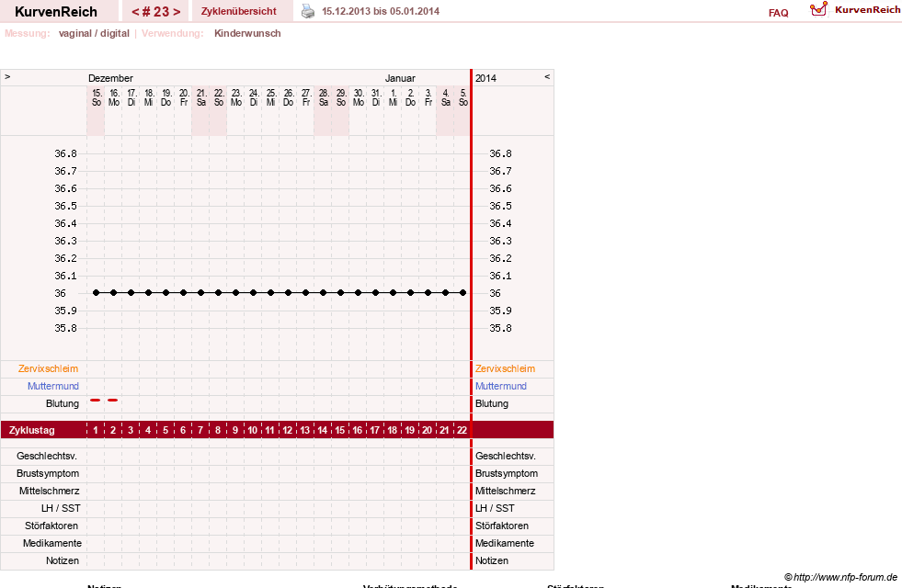
Task: Click the left Medikamente row label
Action: tap(52, 543)
